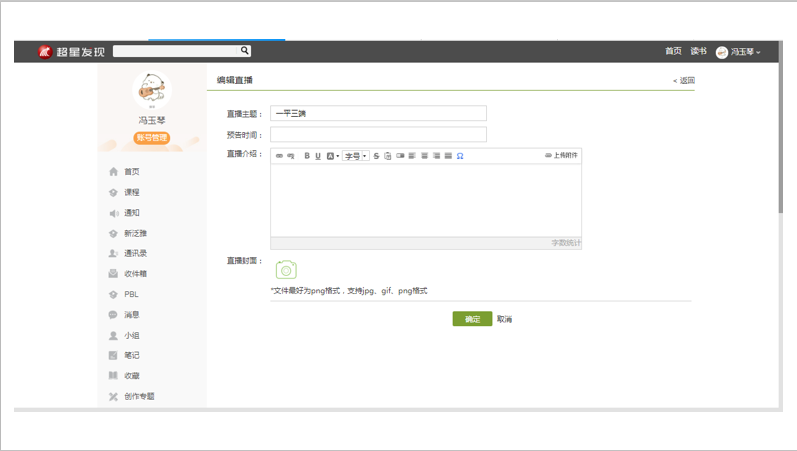The image size is (797, 451).
Task: Click the 直播主题 title input field
Action: tap(378, 113)
